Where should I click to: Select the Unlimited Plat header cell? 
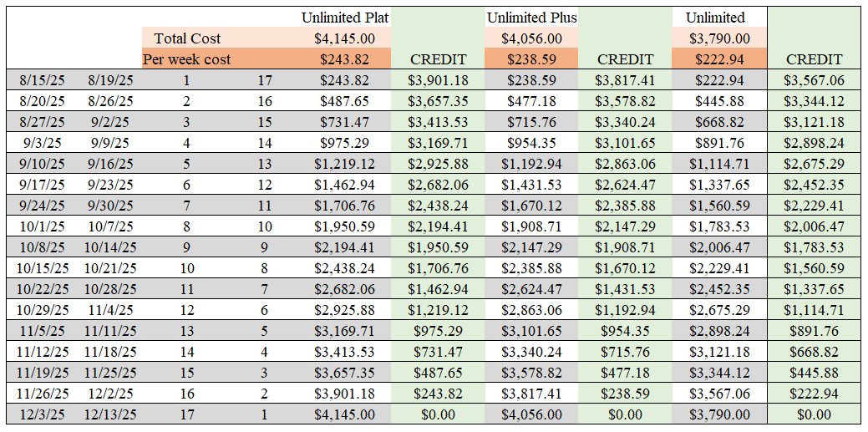pyautogui.click(x=345, y=18)
